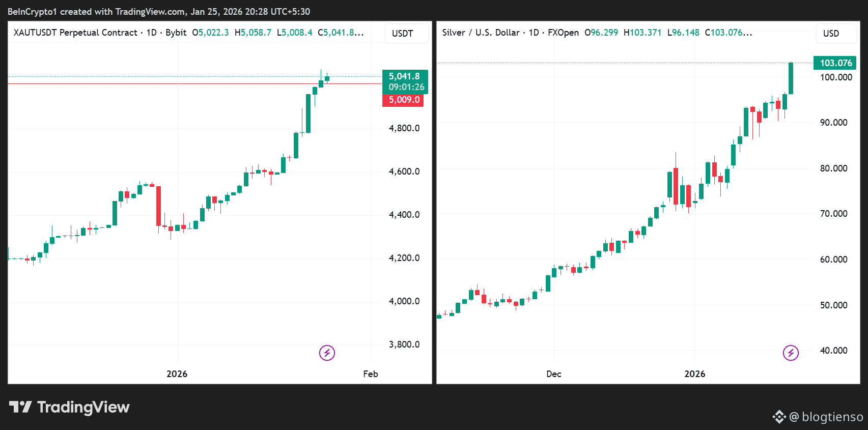Click the XAUUSDT Perpetual Contract symbol title
The width and height of the screenshot is (868, 430).
(x=75, y=33)
